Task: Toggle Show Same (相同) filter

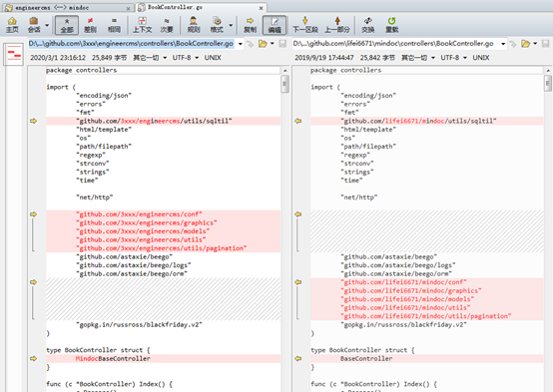Action: 114,25
